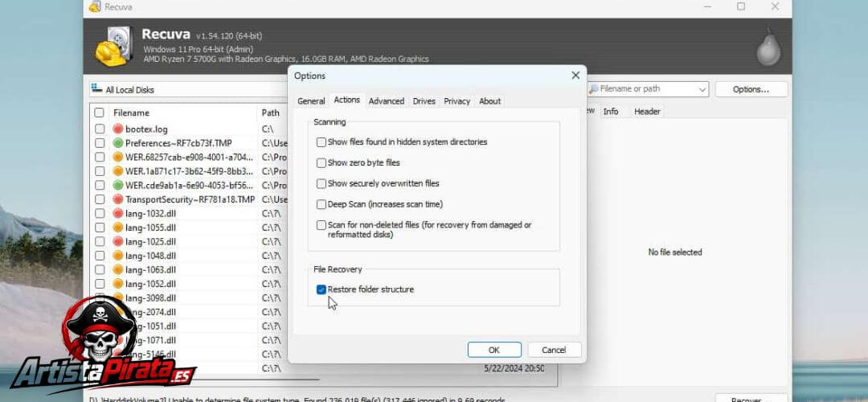868x402 pixels.
Task: Open the Advanced tab
Action: tap(387, 101)
